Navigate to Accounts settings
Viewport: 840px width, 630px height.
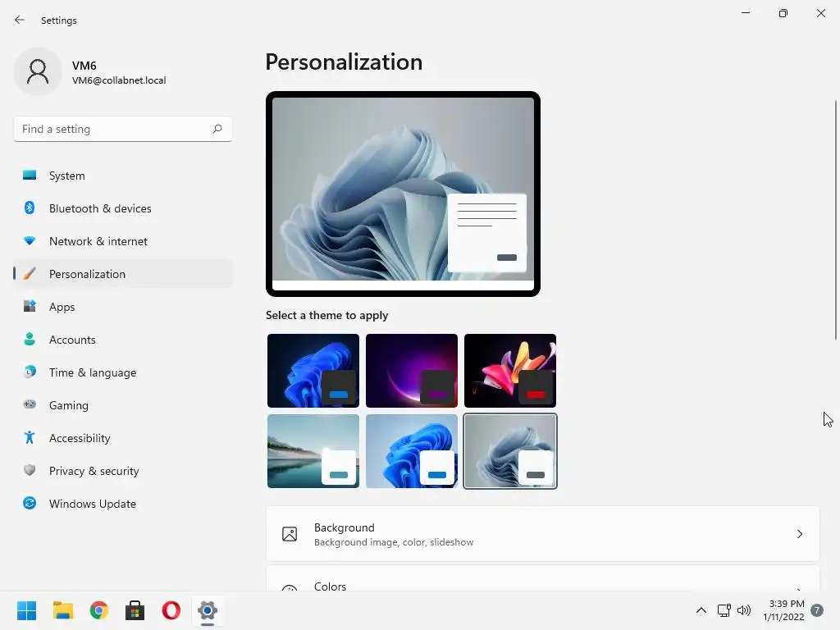coord(123,339)
